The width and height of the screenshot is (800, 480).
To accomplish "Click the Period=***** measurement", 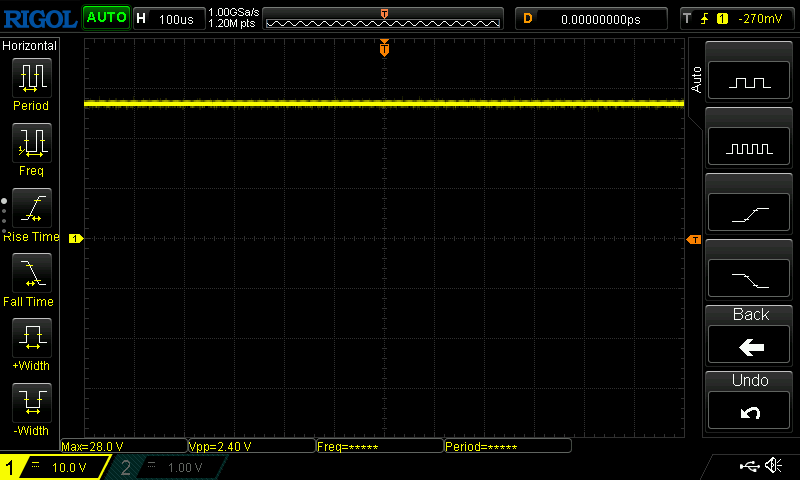I will (508, 446).
